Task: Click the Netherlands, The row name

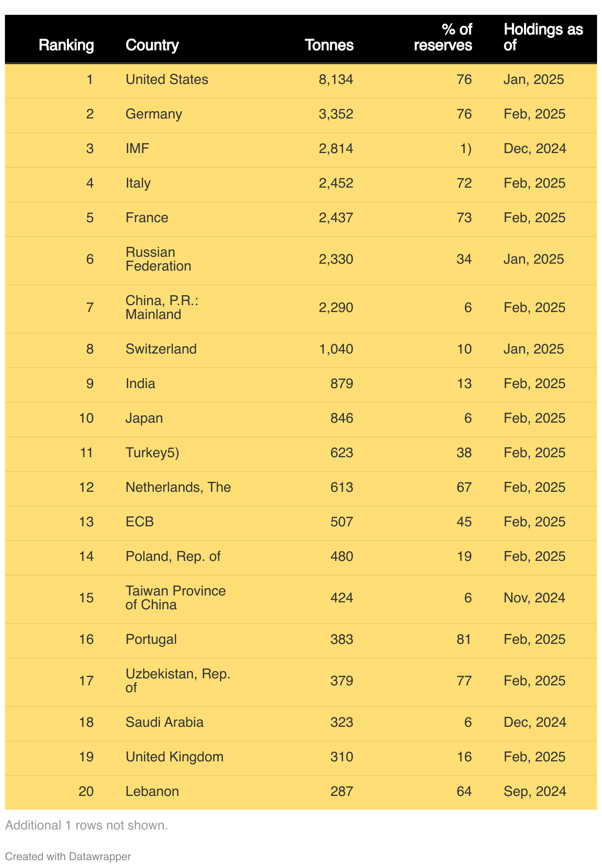Action: [x=178, y=487]
